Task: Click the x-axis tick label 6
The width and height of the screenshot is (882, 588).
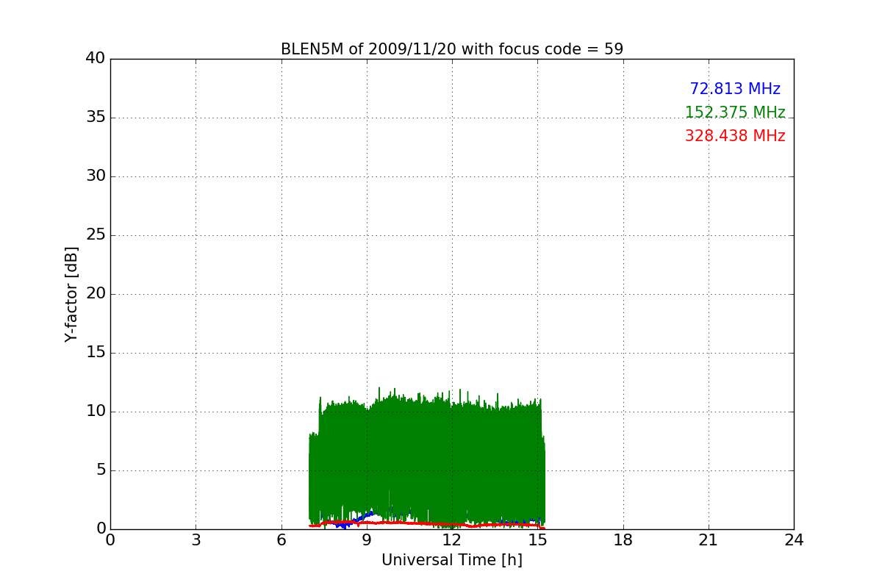Action: pyautogui.click(x=281, y=540)
